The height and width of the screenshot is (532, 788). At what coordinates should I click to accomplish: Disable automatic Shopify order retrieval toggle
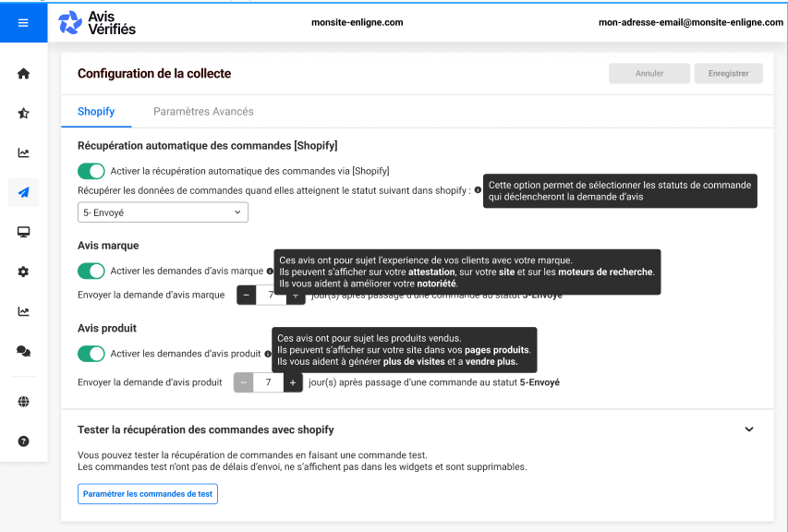91,171
